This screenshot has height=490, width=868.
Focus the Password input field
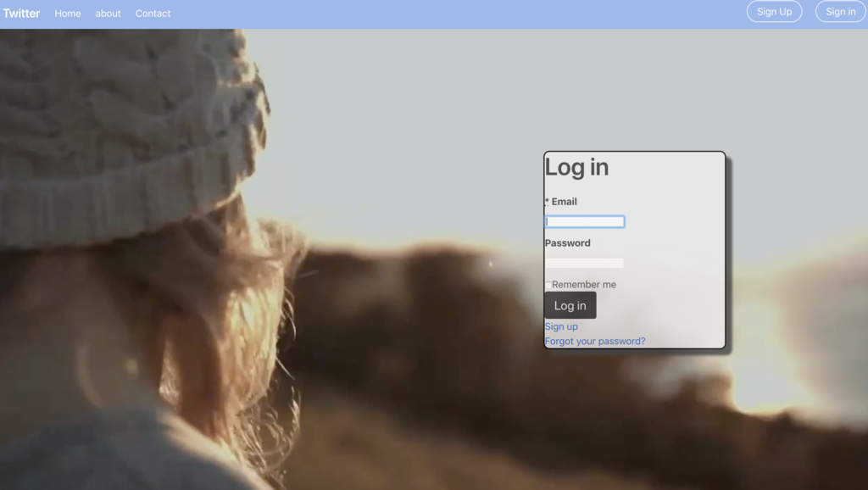coord(585,263)
